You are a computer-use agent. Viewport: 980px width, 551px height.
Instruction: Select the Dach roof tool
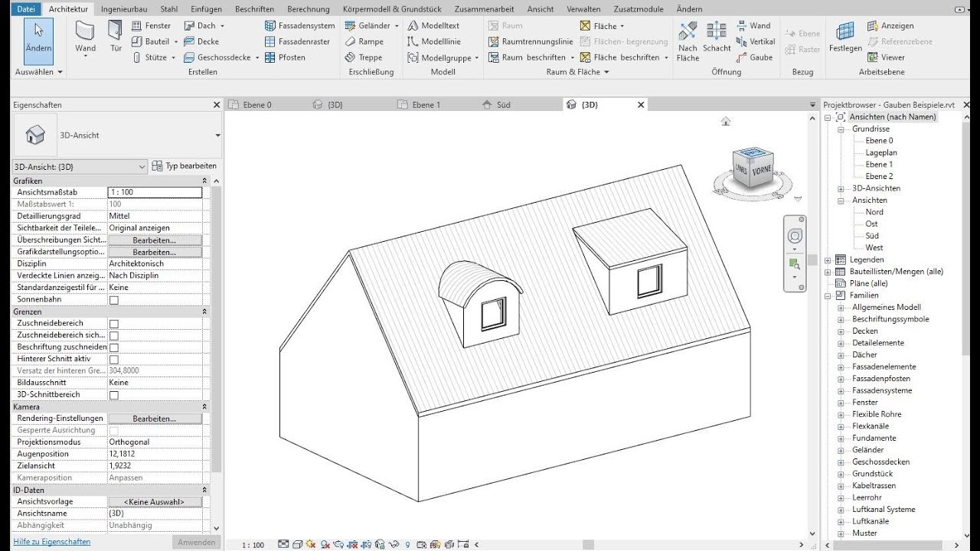[x=202, y=25]
